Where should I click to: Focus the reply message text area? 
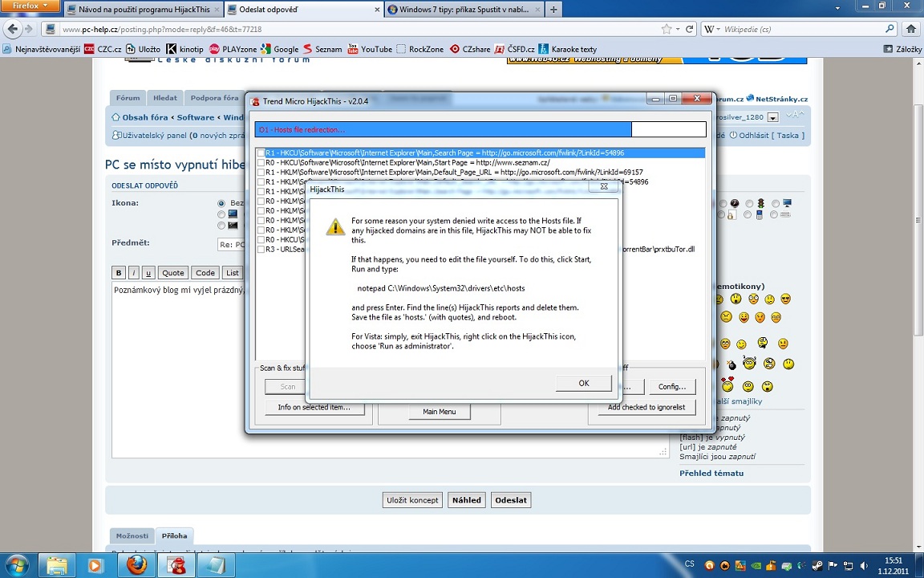tap(391, 370)
